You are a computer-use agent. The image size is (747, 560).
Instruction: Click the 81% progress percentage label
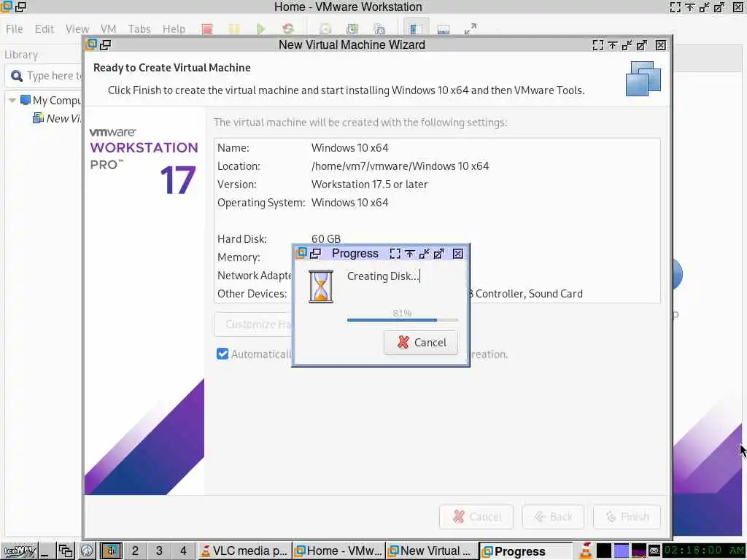coord(402,313)
